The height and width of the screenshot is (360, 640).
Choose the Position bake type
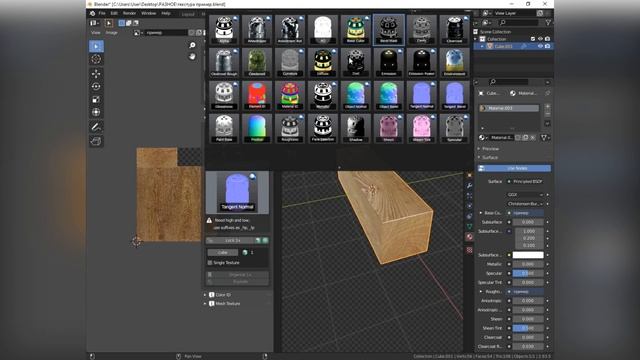257,128
